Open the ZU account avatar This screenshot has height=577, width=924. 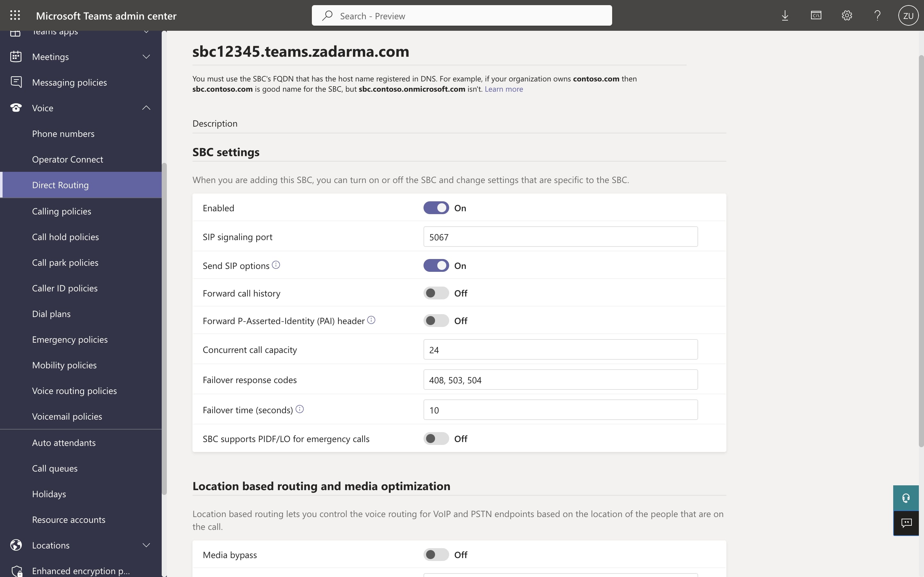point(908,16)
